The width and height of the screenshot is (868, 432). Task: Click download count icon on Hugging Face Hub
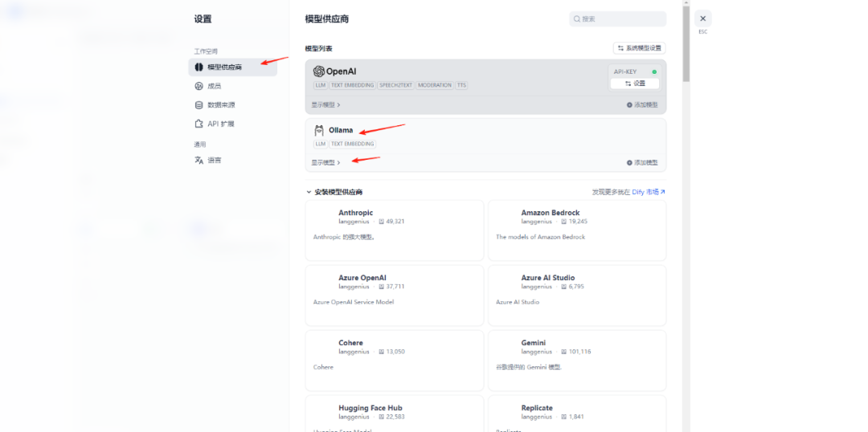[382, 417]
